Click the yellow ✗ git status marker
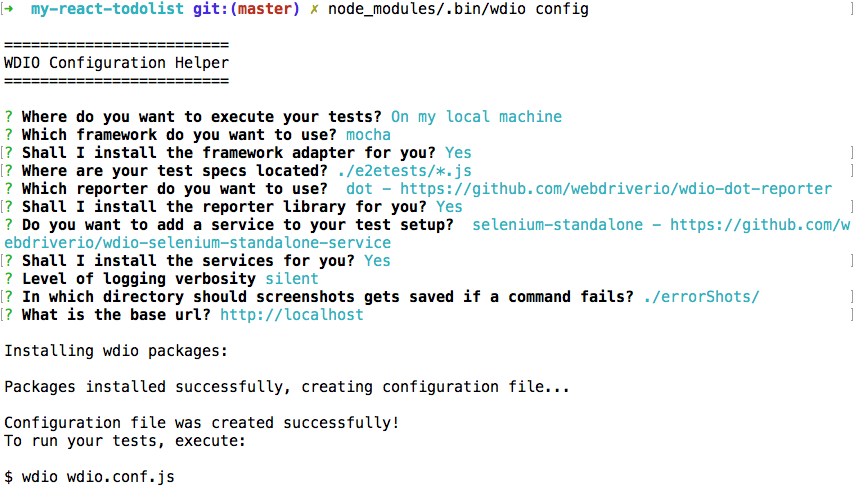854x495 pixels. pyautogui.click(x=313, y=9)
